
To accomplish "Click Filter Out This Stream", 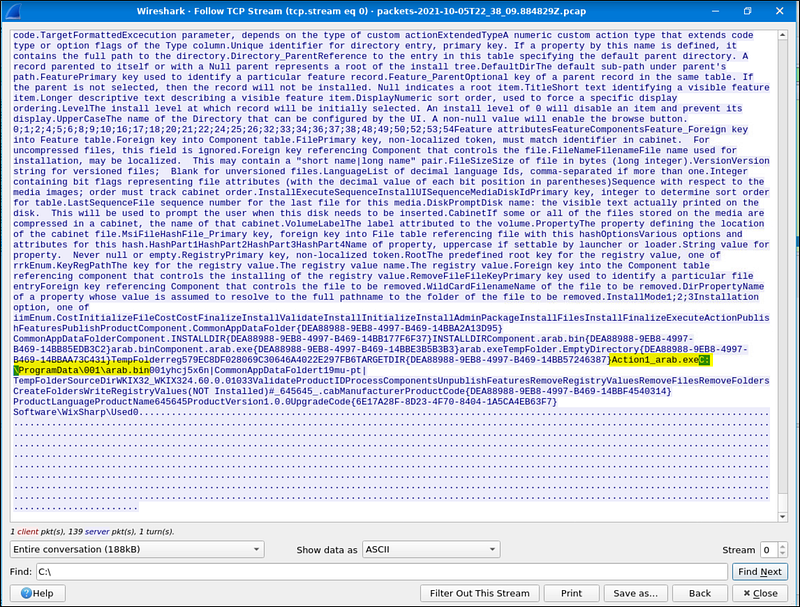I will (480, 593).
